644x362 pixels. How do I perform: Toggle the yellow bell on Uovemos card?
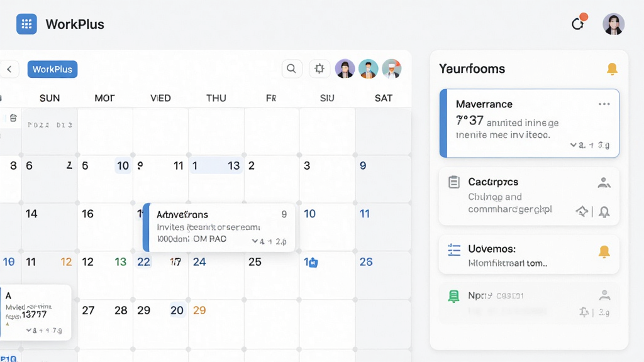click(x=604, y=251)
